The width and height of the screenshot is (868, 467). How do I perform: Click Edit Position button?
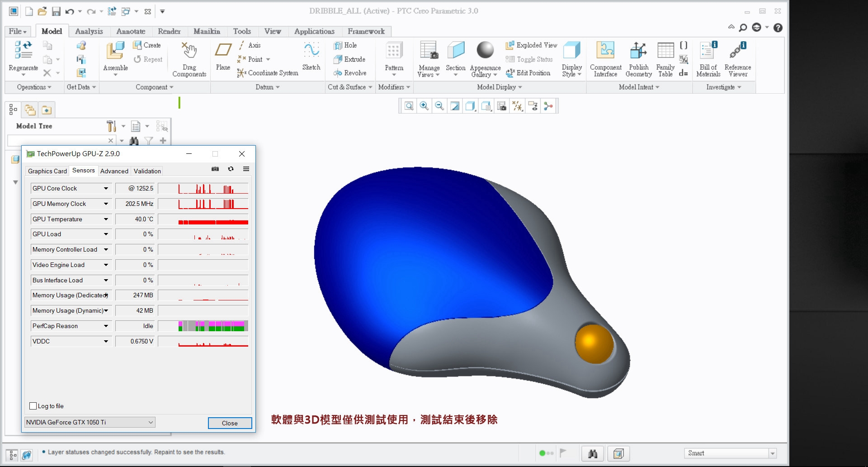pyautogui.click(x=528, y=73)
